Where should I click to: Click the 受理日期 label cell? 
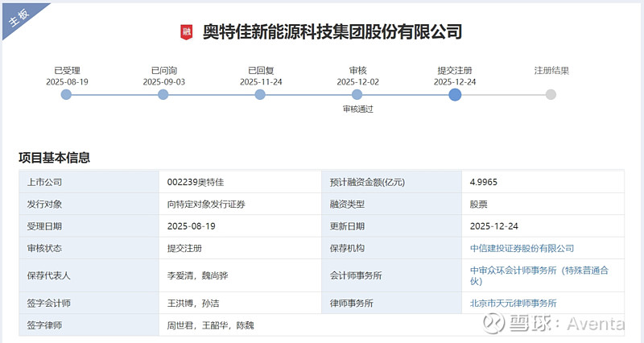89,226
